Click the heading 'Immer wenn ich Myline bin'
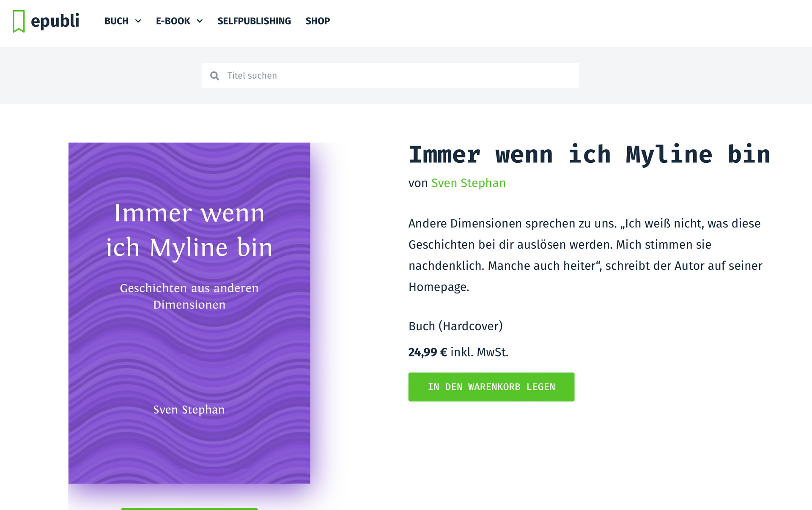Viewport: 812px width, 510px height. pyautogui.click(x=589, y=154)
